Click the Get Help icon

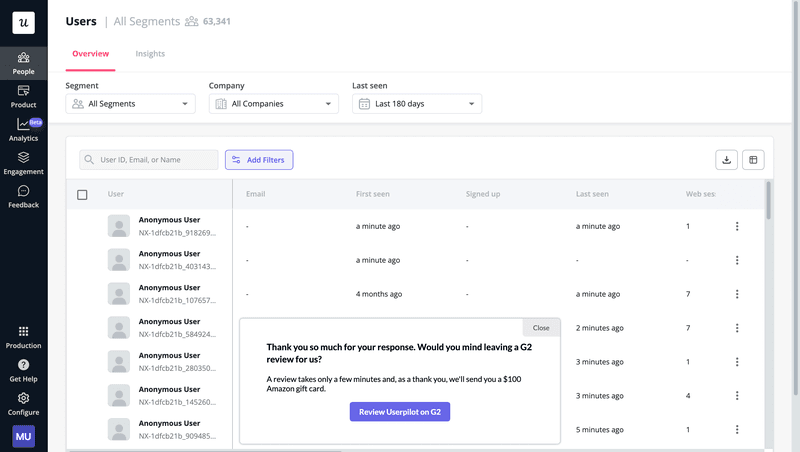pyautogui.click(x=23, y=370)
